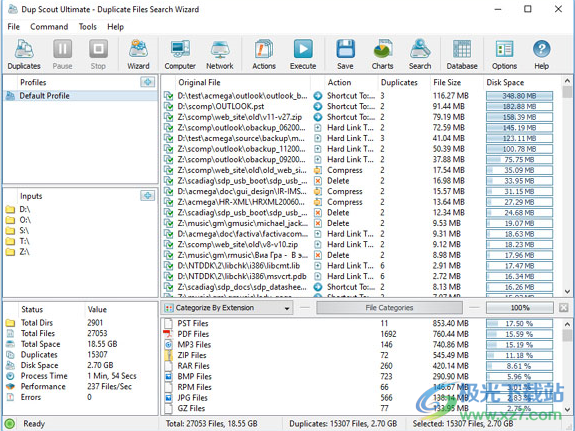Viewport: 575px width, 431px height.
Task: Click the Compress action icon for 17.54 MB row
Action: click(318, 170)
